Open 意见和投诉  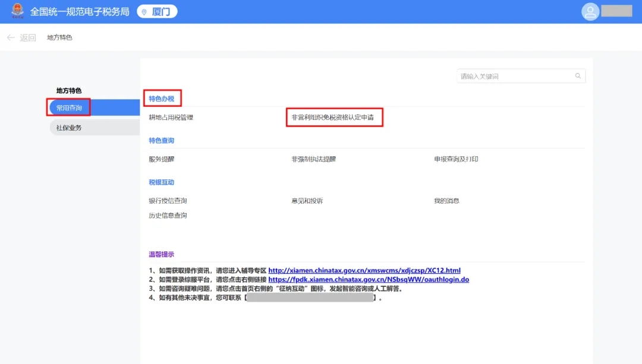point(307,201)
